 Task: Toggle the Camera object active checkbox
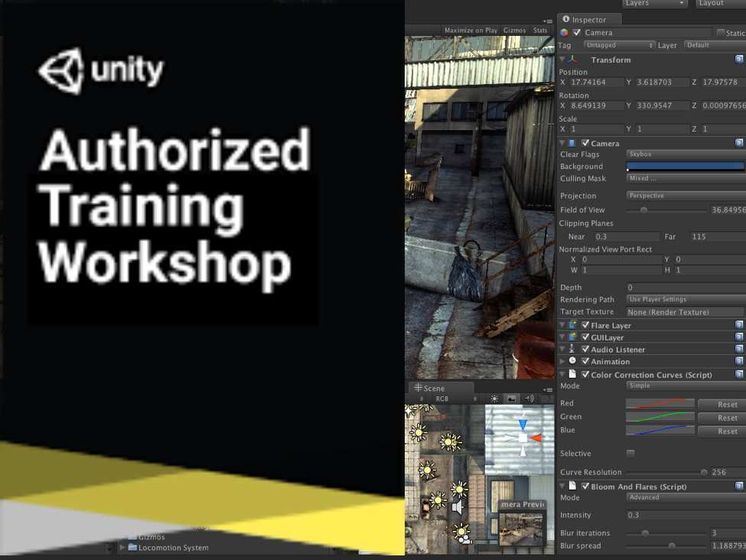point(577,33)
